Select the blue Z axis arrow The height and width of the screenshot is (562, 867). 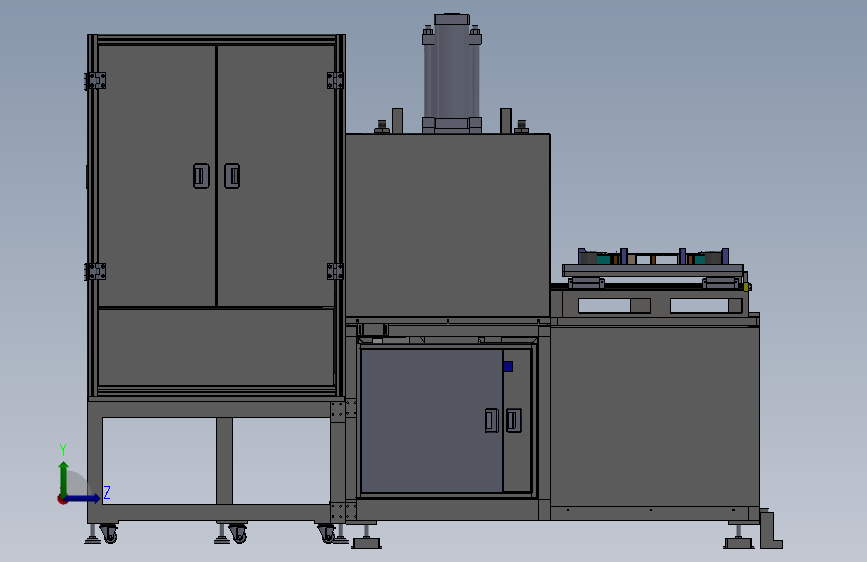(84, 498)
